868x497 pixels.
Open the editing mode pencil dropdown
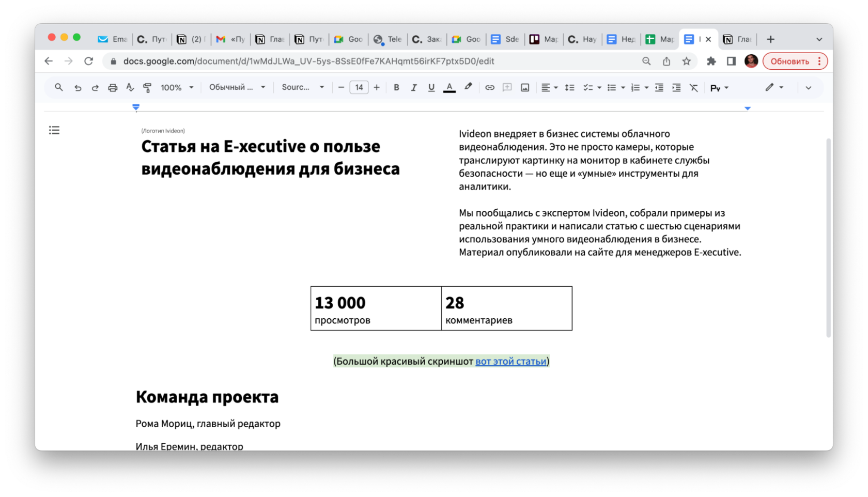coord(774,87)
